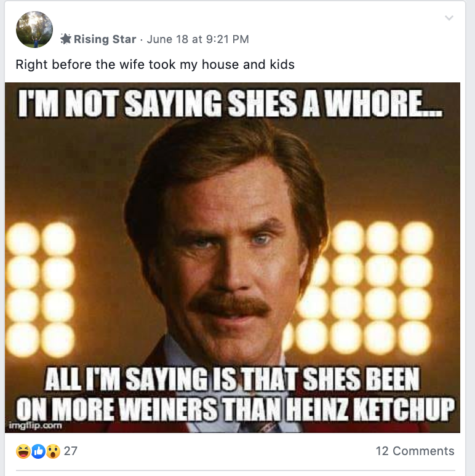475x476 pixels.
Task: Click the man's necktie at the meme bottom
Action: 261,427
